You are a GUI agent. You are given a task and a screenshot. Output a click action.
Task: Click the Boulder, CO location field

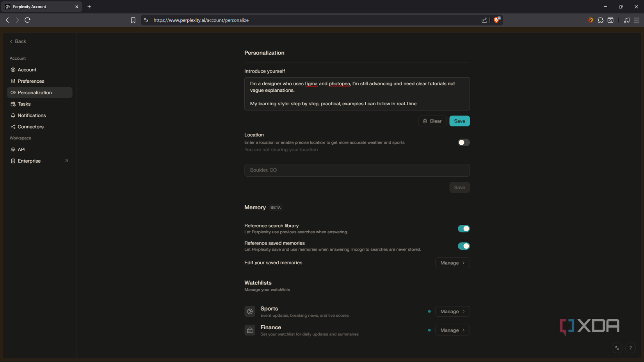coord(357,170)
